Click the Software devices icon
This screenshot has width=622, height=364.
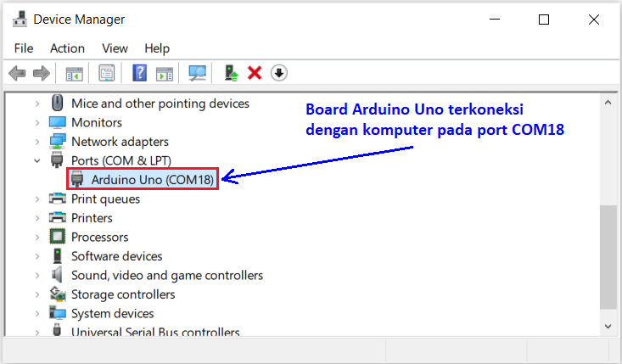[58, 255]
